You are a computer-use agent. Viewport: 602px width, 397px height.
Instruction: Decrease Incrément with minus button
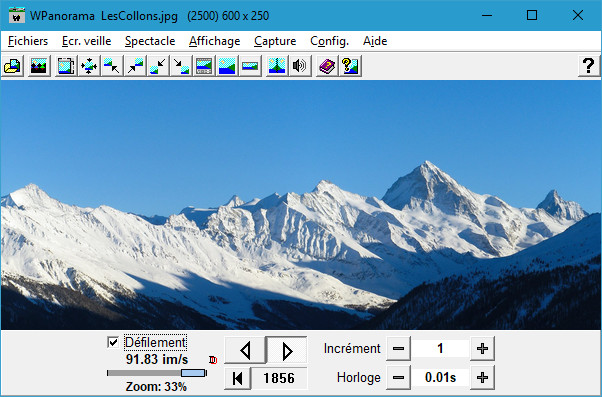click(399, 349)
